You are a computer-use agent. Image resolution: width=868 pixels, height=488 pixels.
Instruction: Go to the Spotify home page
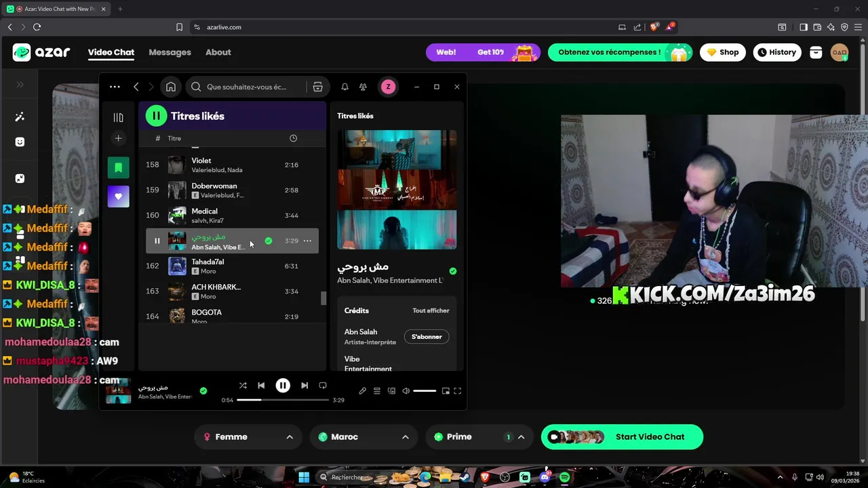pyautogui.click(x=171, y=87)
